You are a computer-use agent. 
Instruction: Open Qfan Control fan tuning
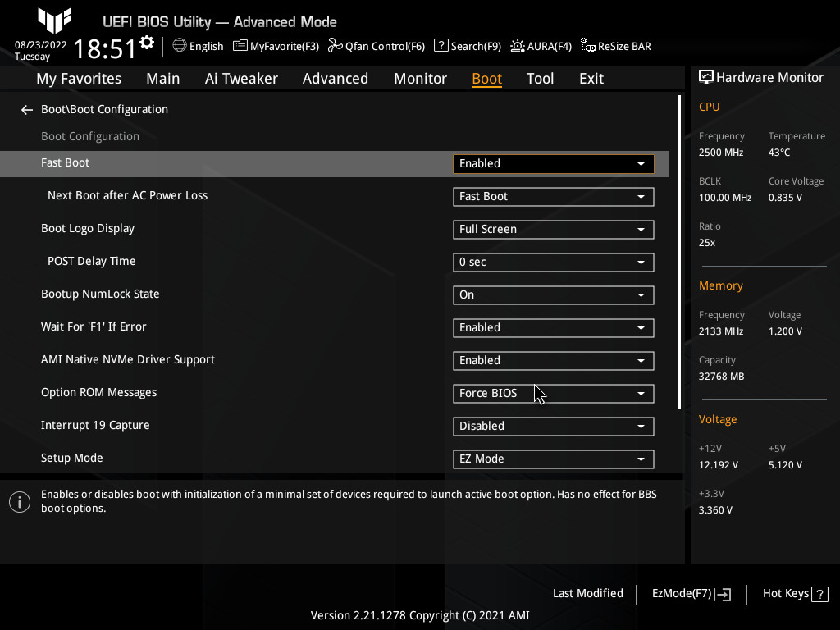(376, 46)
